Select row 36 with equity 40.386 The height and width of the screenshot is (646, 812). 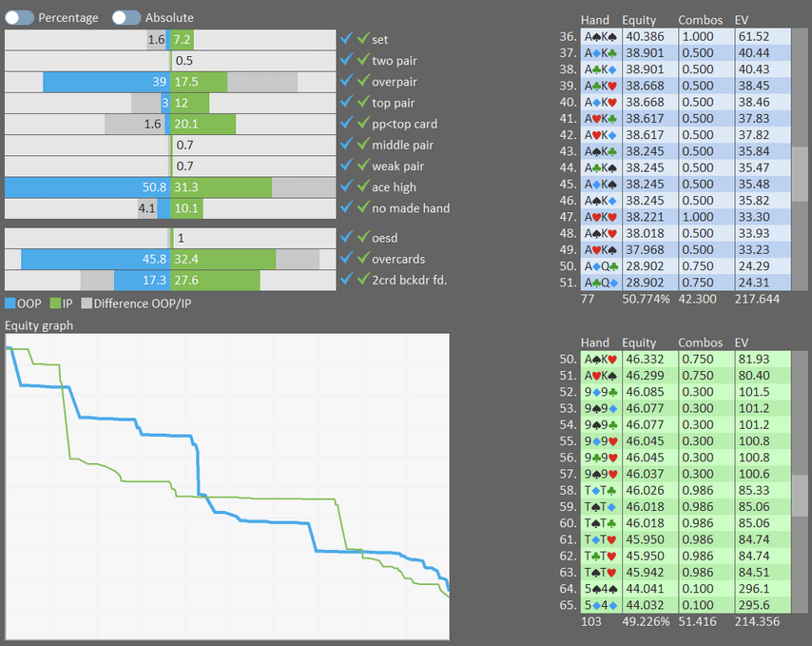point(686,37)
